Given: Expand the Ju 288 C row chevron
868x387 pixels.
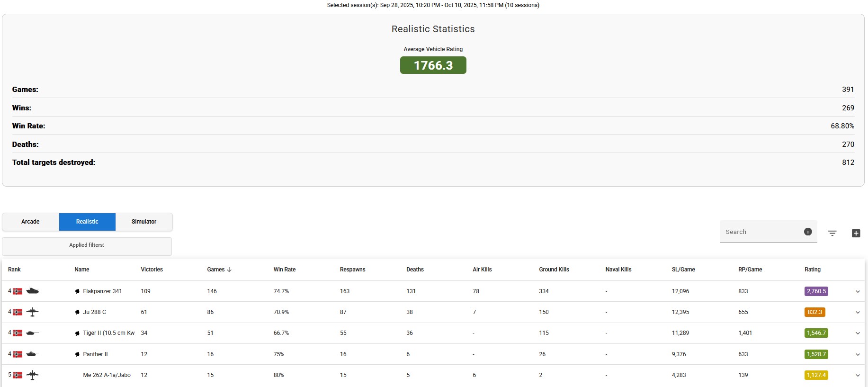Looking at the screenshot, I should coord(857,313).
